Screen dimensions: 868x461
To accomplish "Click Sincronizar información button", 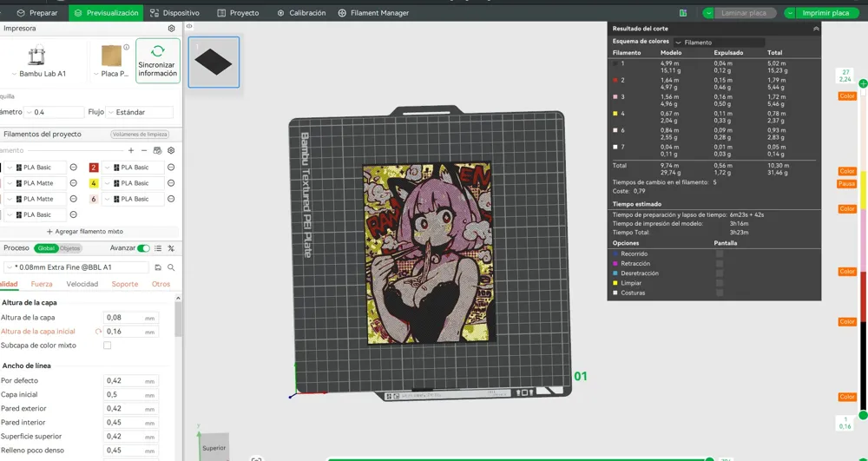I will 158,61.
